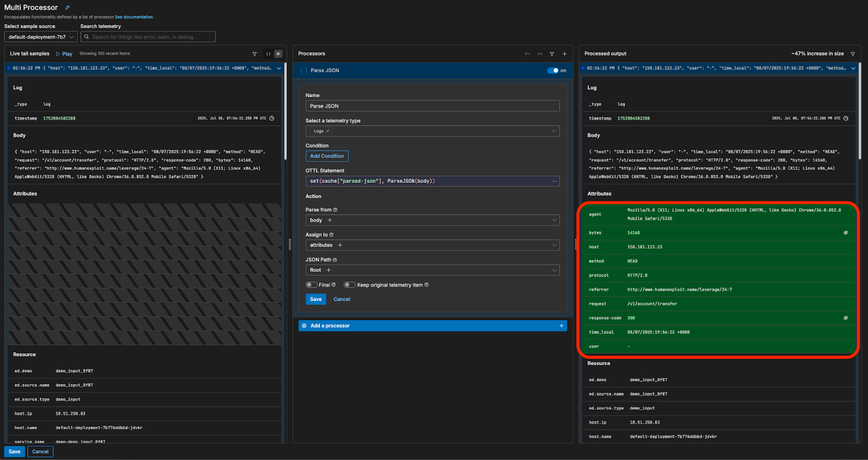Turn off the Parse JSON processor toggle
The width and height of the screenshot is (868, 460).
pos(553,71)
